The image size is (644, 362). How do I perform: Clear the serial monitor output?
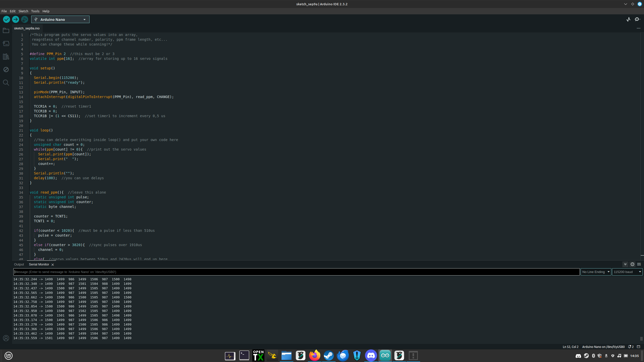639,264
